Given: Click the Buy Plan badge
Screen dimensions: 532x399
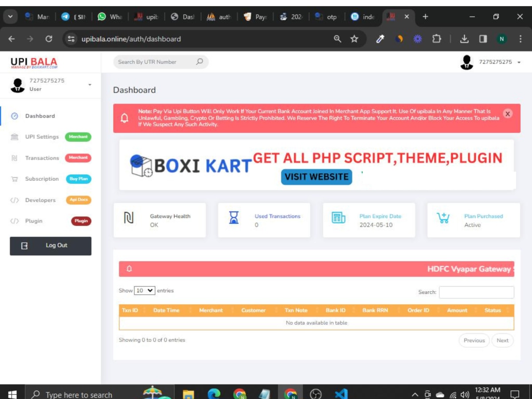Looking at the screenshot, I should point(78,179).
